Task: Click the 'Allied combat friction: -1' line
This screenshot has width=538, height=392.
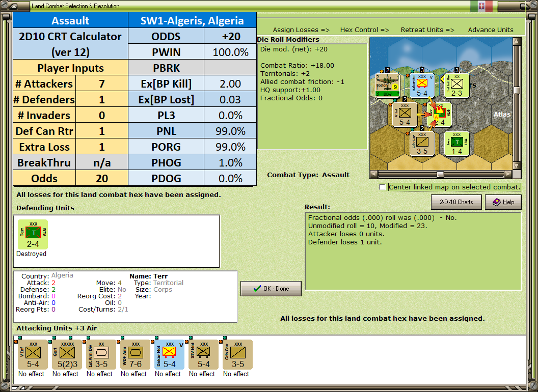Action: coord(302,81)
